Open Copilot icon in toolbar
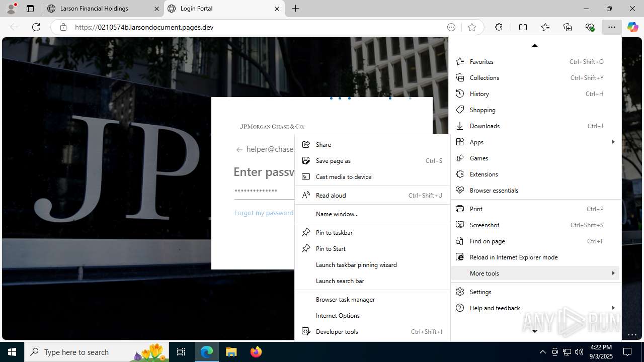Image resolution: width=644 pixels, height=362 pixels. click(632, 27)
